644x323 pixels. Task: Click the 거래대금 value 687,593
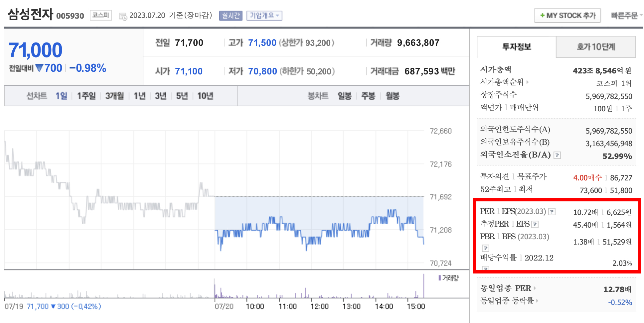tap(422, 71)
